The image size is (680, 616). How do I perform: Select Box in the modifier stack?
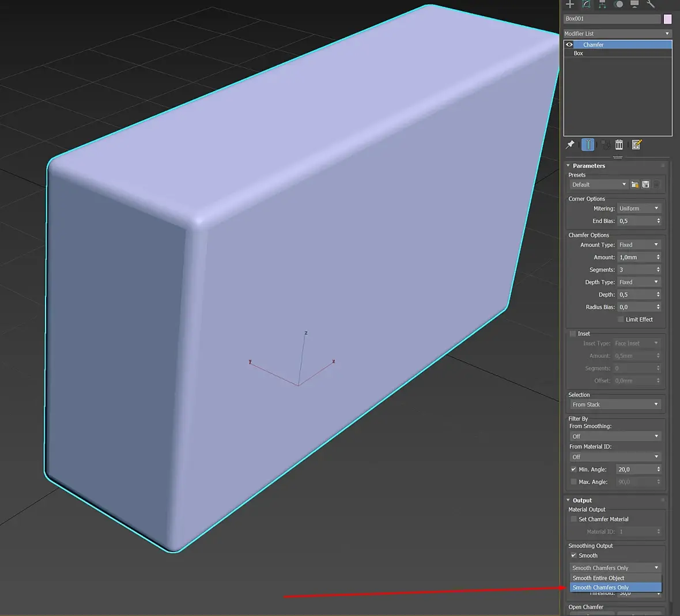click(x=579, y=53)
